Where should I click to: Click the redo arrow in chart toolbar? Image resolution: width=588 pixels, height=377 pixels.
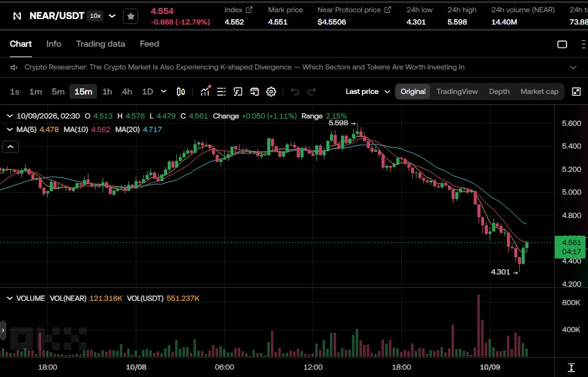[312, 91]
